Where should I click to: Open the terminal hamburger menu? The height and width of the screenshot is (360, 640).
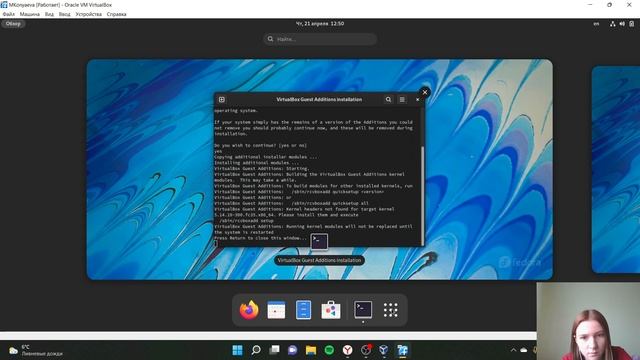point(402,100)
